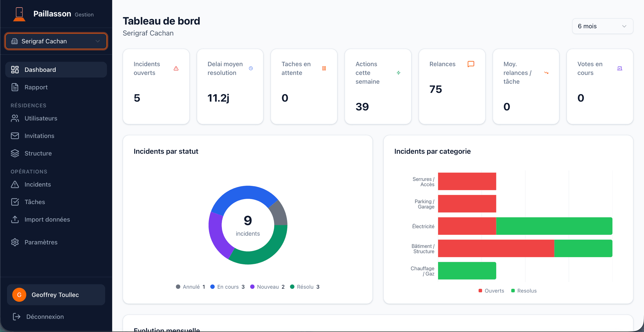Click the Déconnexion logout arrow icon

(x=16, y=316)
